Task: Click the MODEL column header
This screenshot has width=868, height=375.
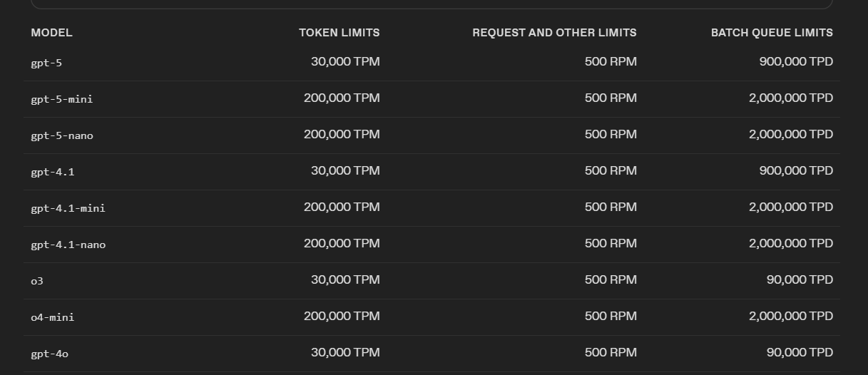Action: point(51,33)
